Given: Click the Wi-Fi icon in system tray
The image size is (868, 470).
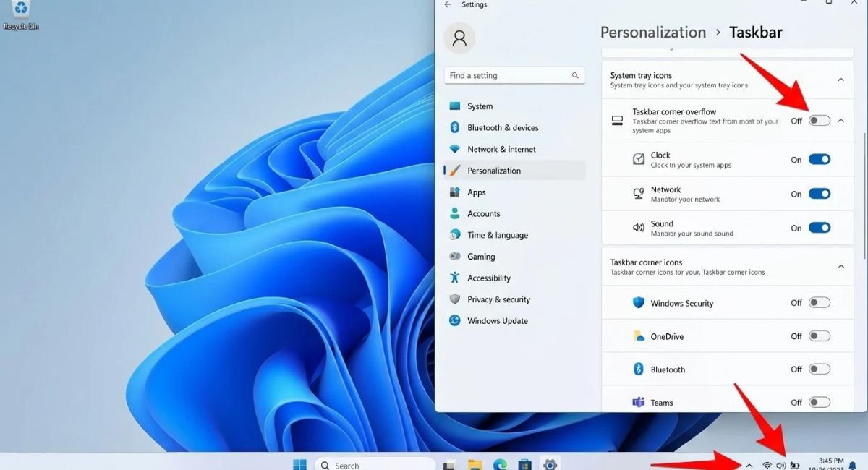Looking at the screenshot, I should click(767, 466).
